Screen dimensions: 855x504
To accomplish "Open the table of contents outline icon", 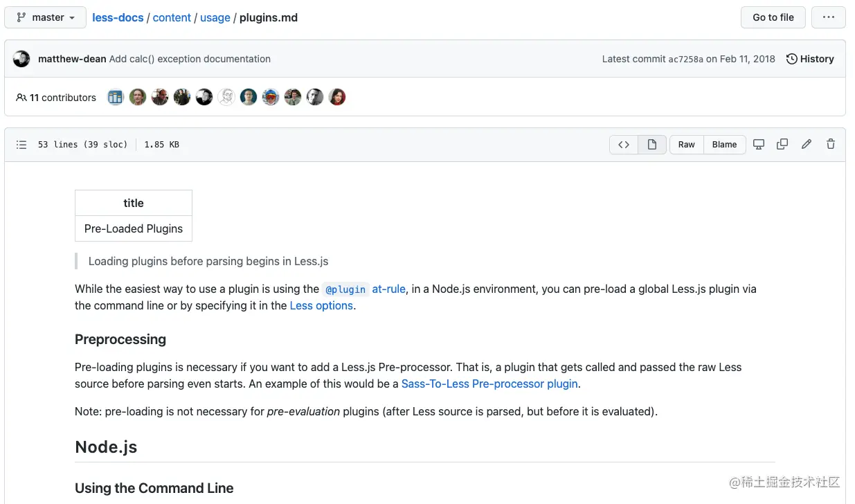I will [x=21, y=145].
